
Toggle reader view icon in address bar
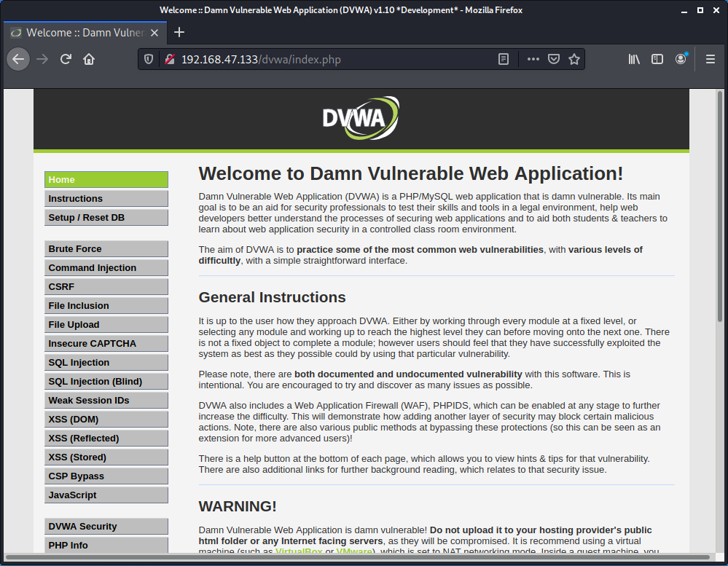pos(504,60)
